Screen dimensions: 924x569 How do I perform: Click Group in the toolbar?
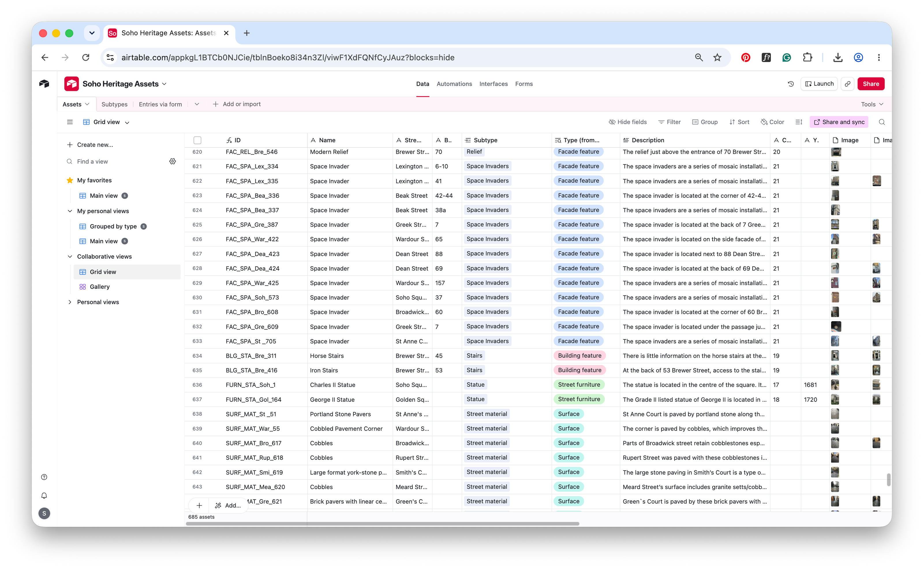coord(705,122)
